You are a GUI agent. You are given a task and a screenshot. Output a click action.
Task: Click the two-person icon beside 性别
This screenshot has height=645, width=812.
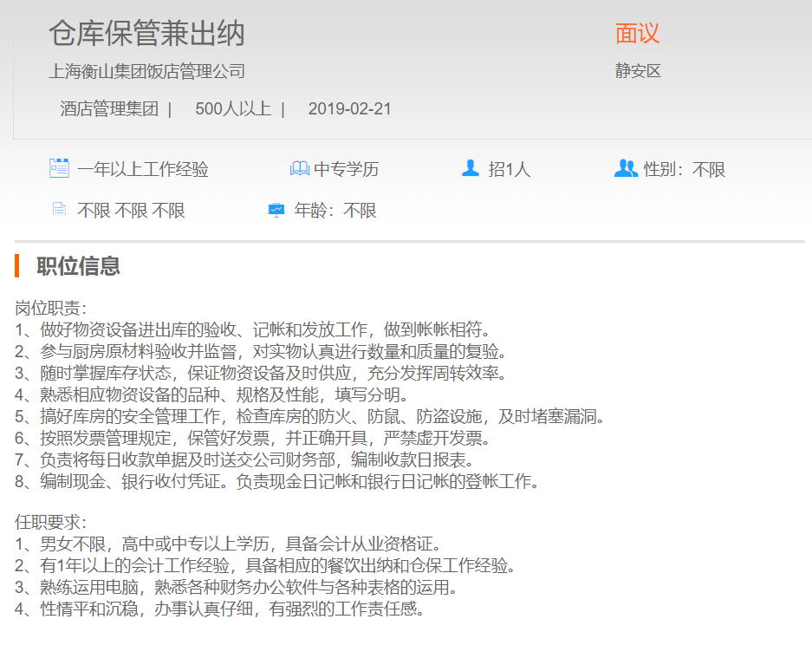tap(626, 168)
